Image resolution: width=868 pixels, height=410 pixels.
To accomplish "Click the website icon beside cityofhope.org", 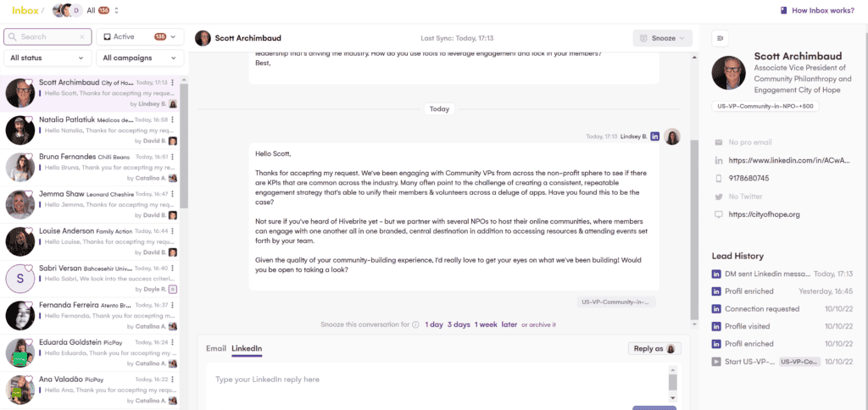I will (719, 214).
